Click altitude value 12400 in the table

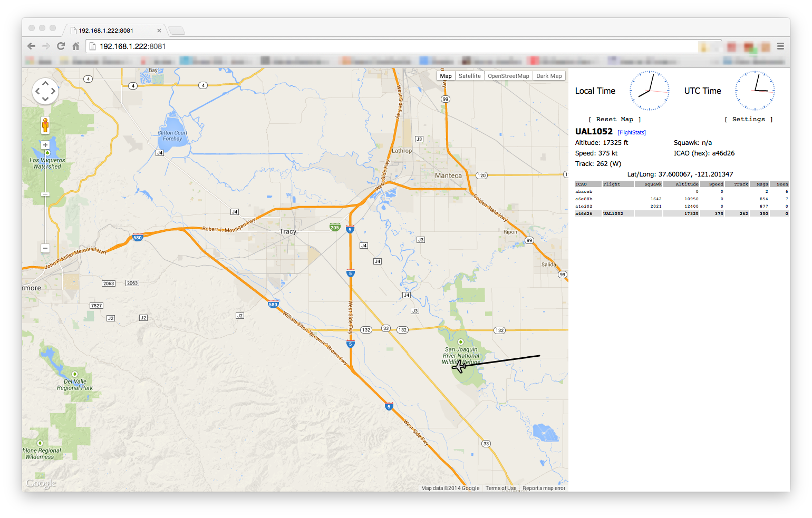click(691, 207)
